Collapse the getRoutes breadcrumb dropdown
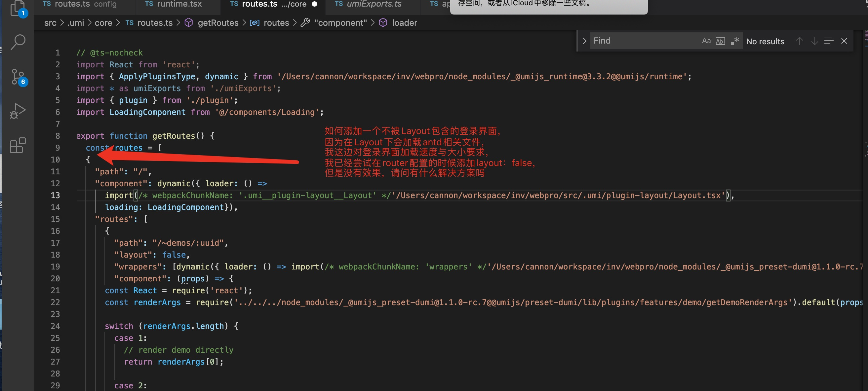The height and width of the screenshot is (391, 868). click(218, 22)
